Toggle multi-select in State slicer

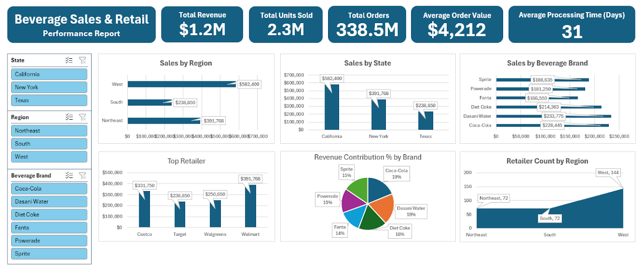(x=69, y=60)
